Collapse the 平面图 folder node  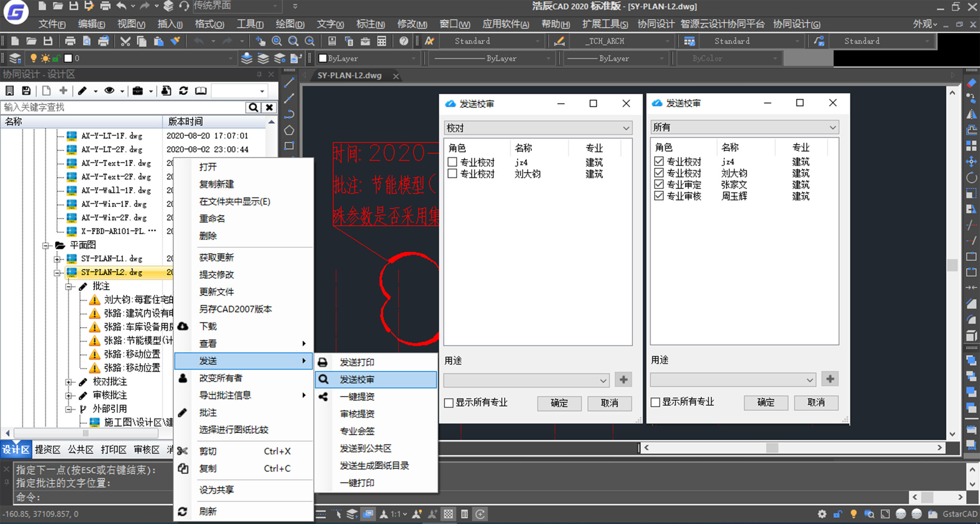(46, 246)
